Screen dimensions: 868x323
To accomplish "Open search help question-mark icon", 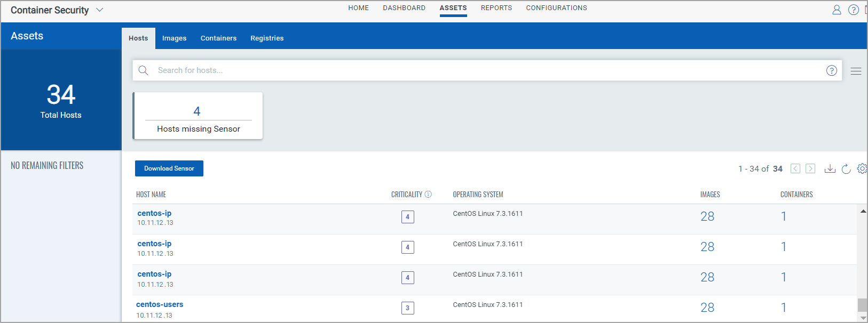I will tap(832, 70).
